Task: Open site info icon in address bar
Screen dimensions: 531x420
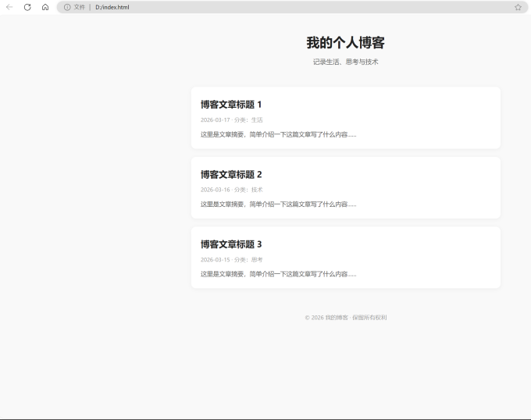Action: pos(67,7)
